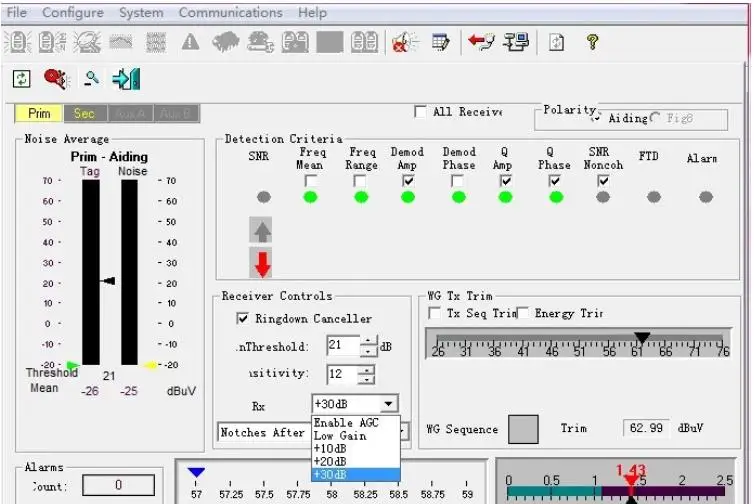The height and width of the screenshot is (504, 754).
Task: Click the warning triangle toolbar icon
Action: 190,42
